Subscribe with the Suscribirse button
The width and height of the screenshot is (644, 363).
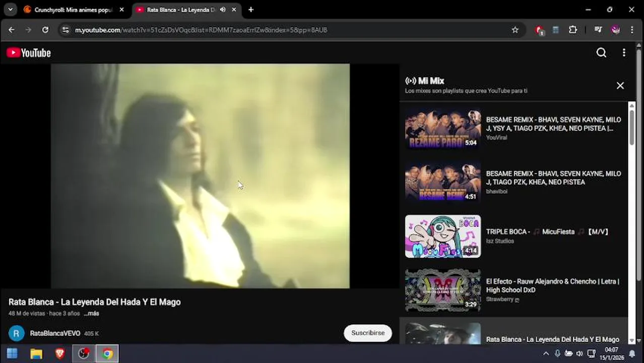coord(368,333)
